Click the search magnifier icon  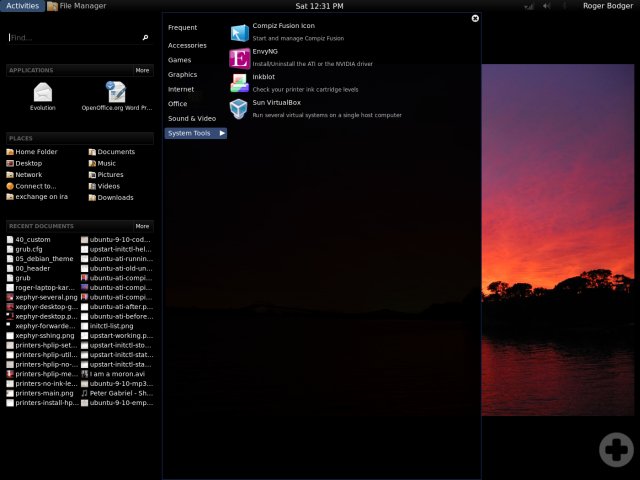(x=145, y=38)
